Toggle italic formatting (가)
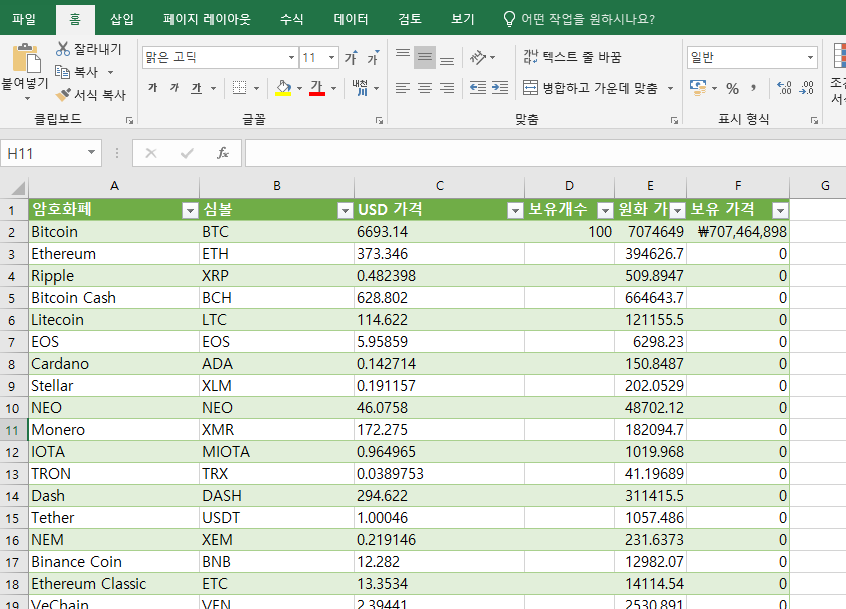 (174, 87)
